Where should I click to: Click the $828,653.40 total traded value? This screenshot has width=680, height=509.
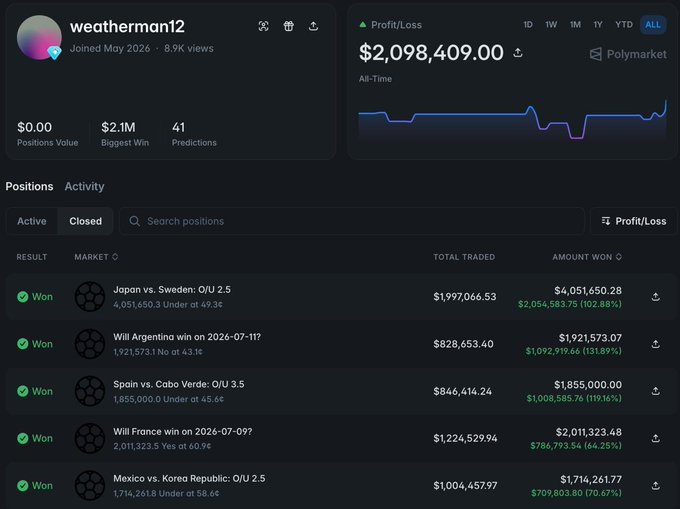463,344
